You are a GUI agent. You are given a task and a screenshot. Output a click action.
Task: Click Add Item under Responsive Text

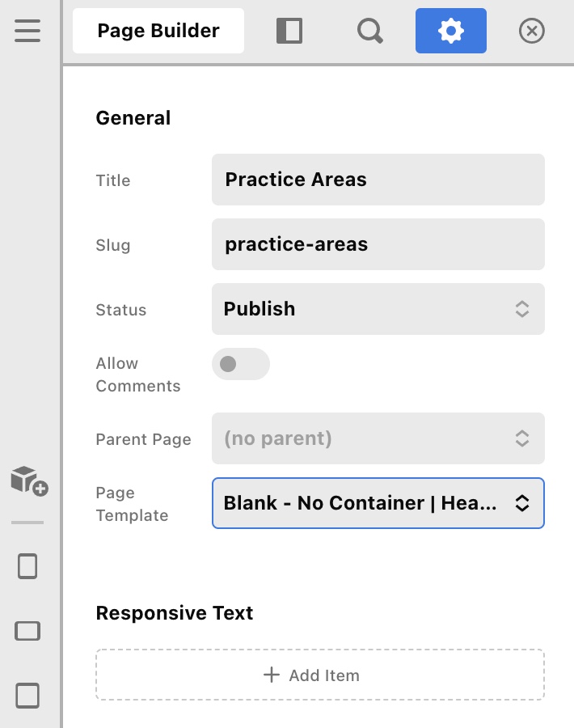tap(320, 675)
